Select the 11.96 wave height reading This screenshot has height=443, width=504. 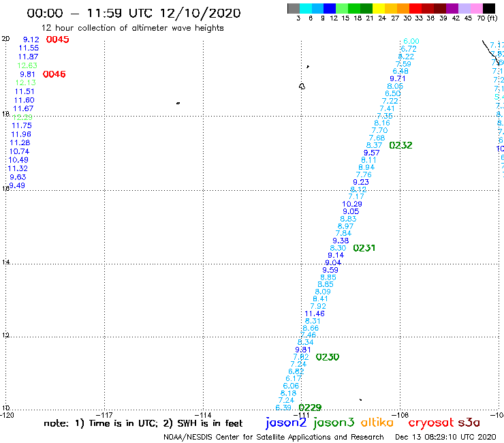coord(21,134)
